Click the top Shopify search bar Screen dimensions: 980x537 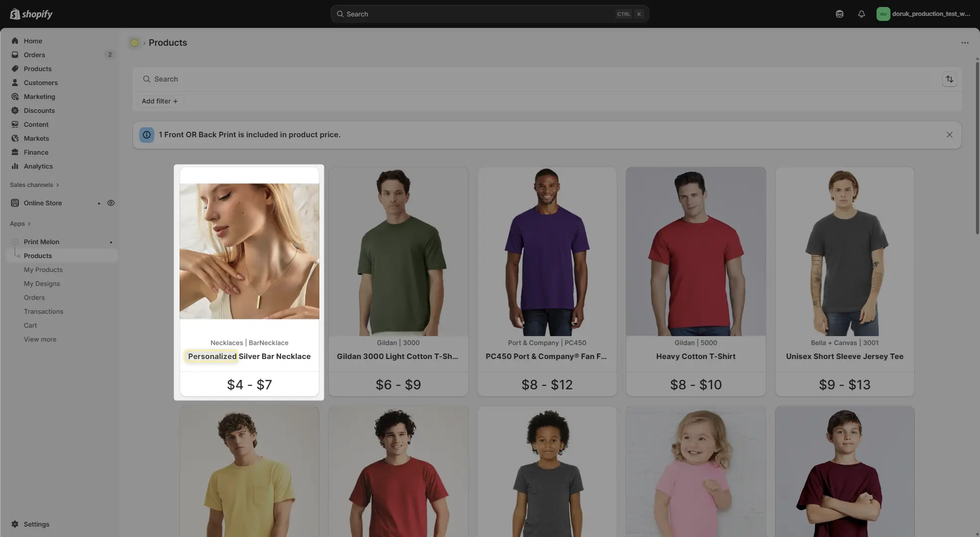pyautogui.click(x=490, y=14)
